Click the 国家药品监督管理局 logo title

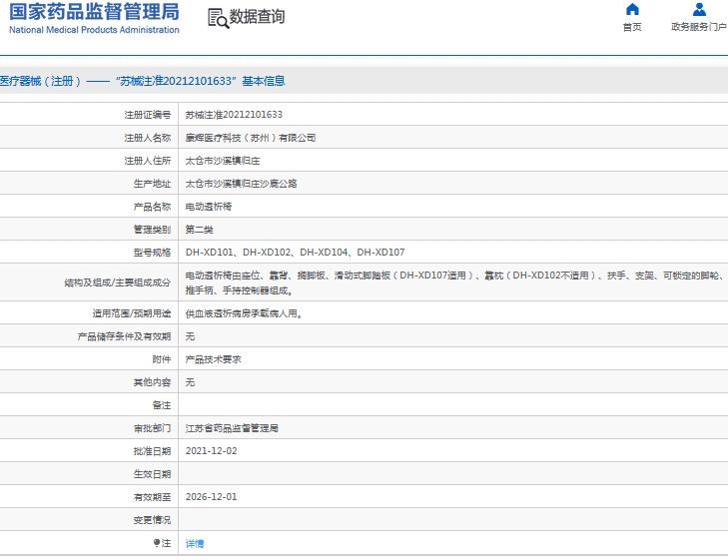coord(94,12)
